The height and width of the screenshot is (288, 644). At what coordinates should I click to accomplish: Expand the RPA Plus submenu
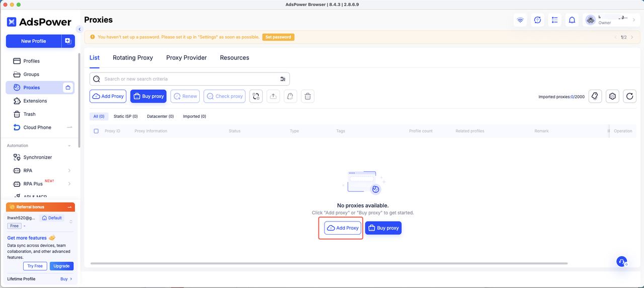click(x=69, y=184)
